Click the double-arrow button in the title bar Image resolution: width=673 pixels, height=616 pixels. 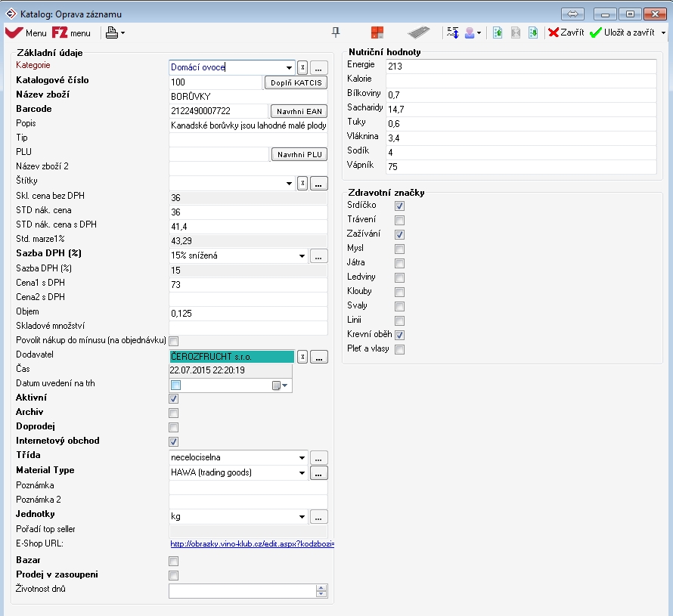pos(572,14)
